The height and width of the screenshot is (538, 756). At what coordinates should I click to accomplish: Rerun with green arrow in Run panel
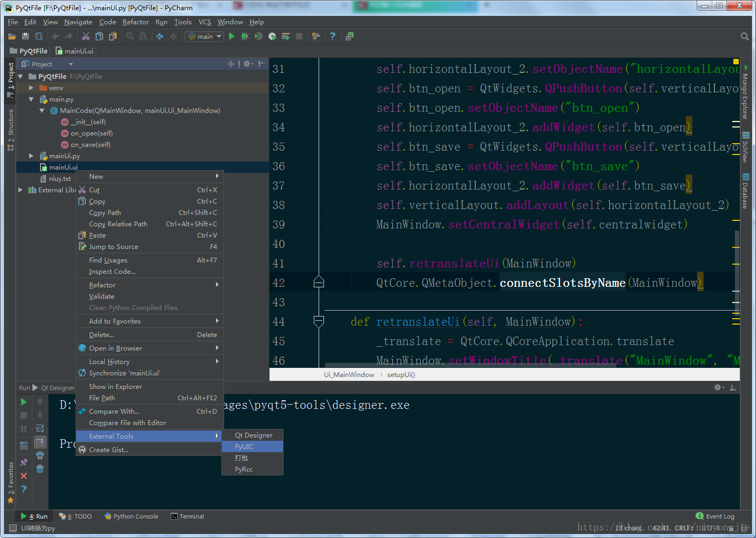point(24,402)
